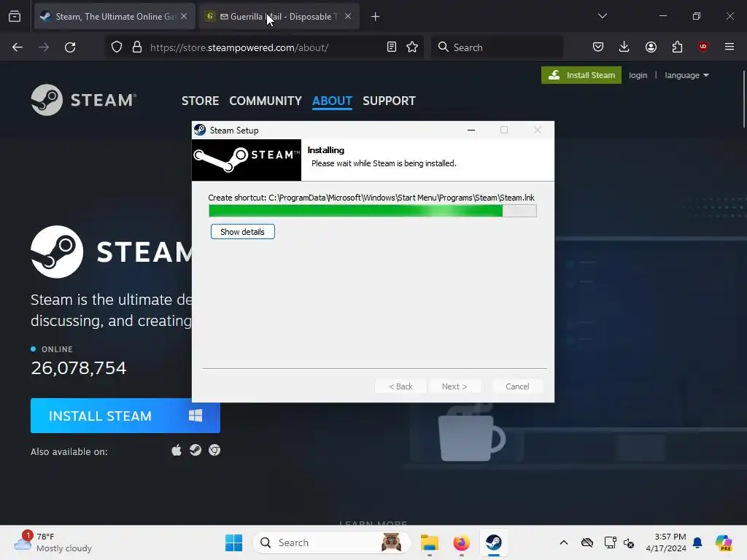The width and height of the screenshot is (747, 560).
Task: Click the page vertical scrollbar
Action: pos(744,99)
